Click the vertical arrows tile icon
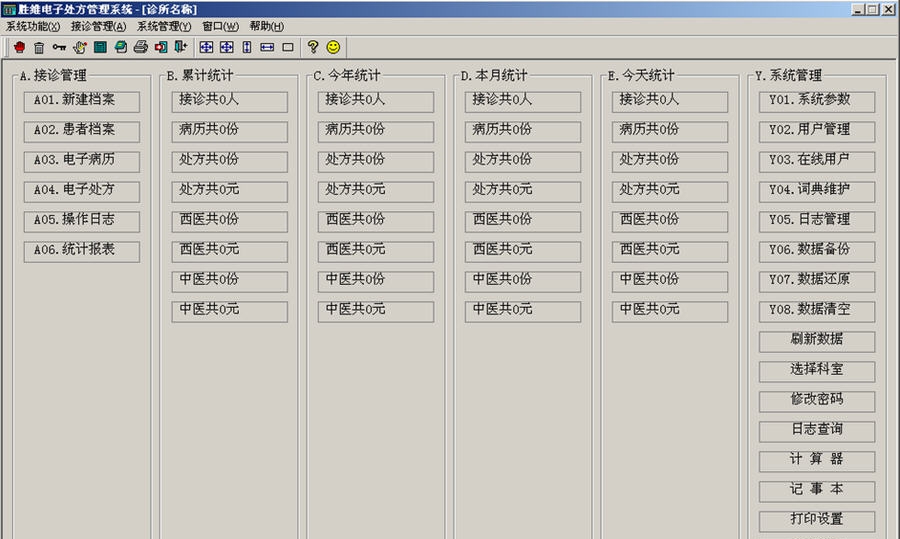Image resolution: width=900 pixels, height=539 pixels. [247, 47]
